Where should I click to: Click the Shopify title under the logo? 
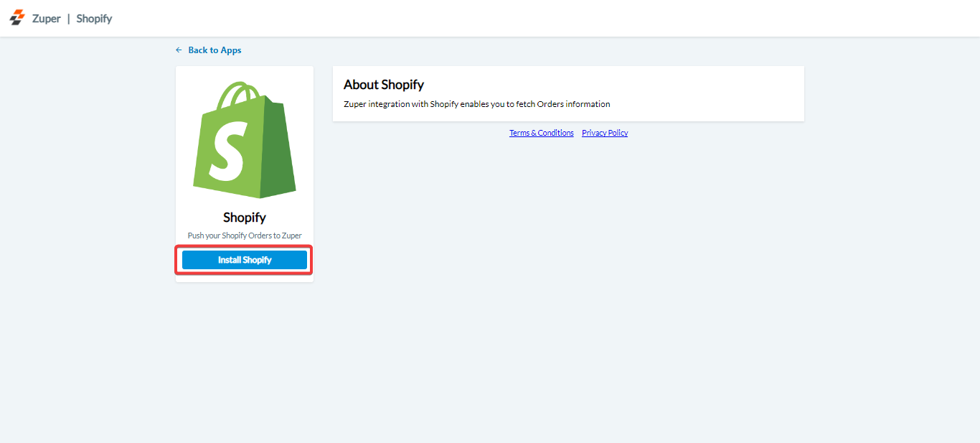coord(245,218)
